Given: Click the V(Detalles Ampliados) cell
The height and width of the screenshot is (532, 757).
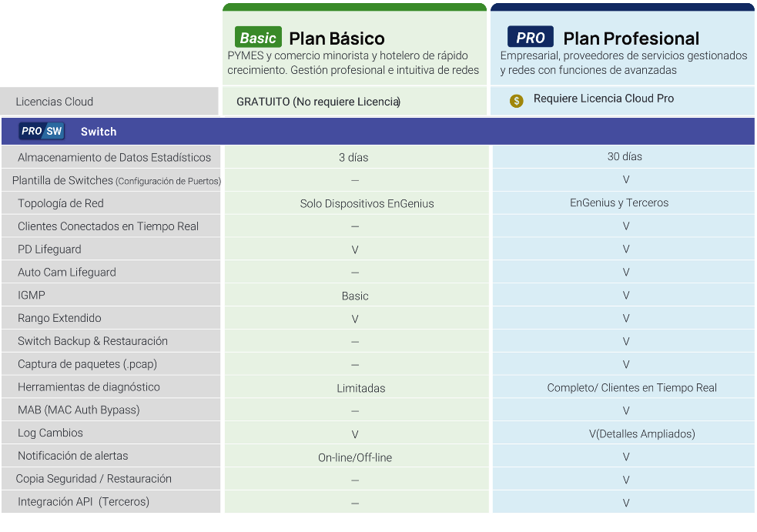Looking at the screenshot, I should click(641, 433).
